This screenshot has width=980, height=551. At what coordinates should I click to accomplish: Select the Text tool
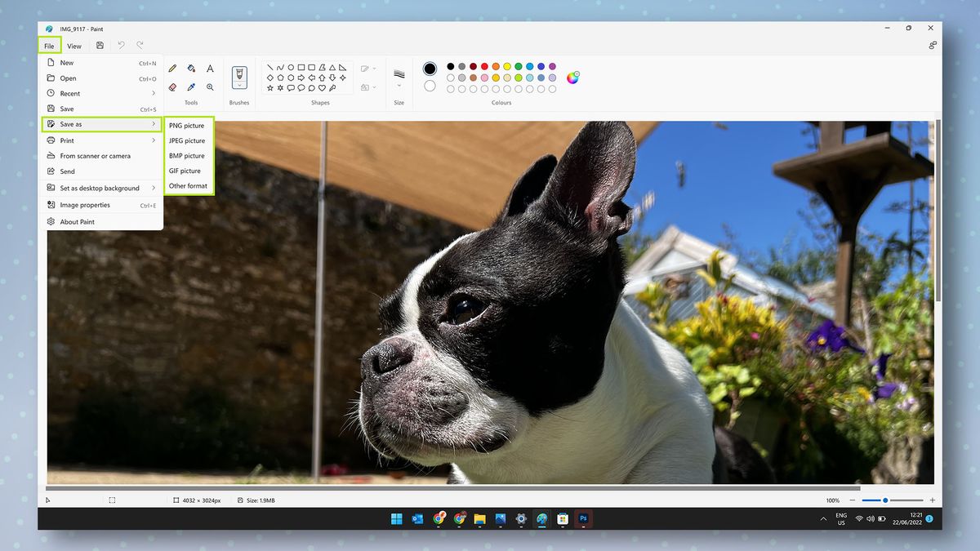210,68
